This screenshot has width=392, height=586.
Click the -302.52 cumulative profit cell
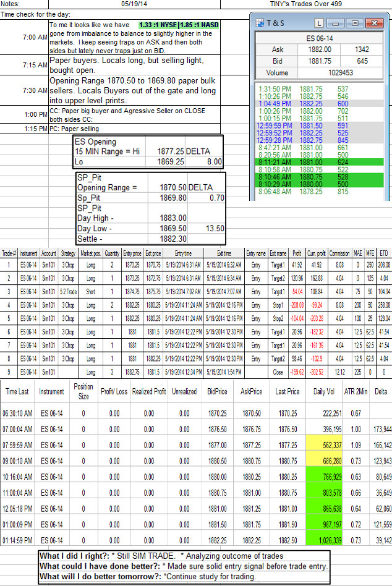pos(317,372)
